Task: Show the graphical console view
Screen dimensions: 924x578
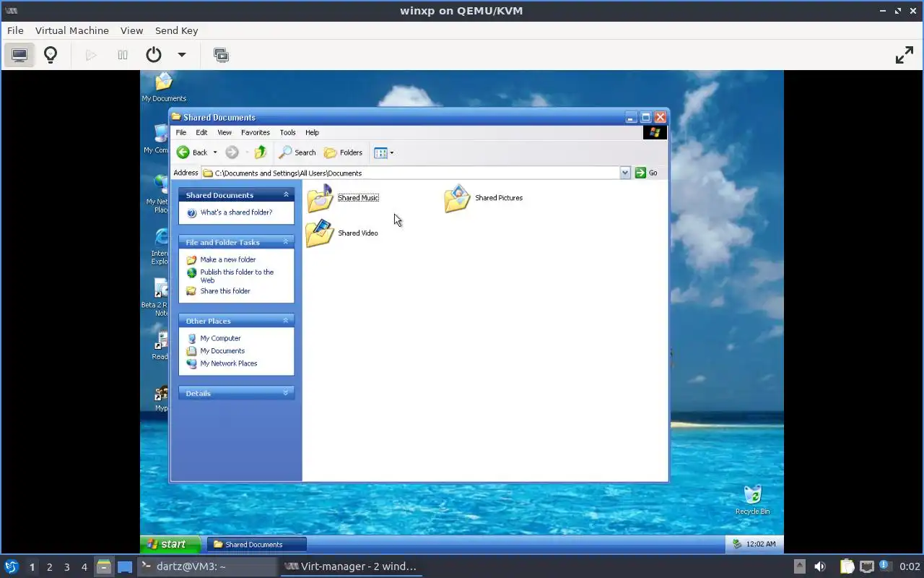Action: tap(19, 55)
